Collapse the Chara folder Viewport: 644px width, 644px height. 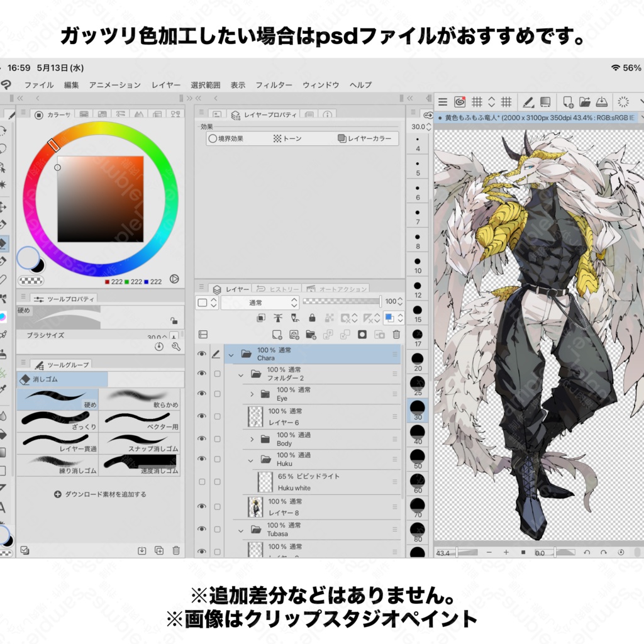tap(231, 355)
